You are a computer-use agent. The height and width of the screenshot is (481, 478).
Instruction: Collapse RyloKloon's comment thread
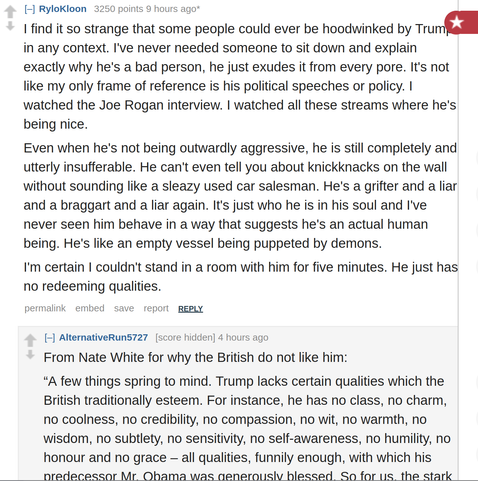click(x=30, y=9)
